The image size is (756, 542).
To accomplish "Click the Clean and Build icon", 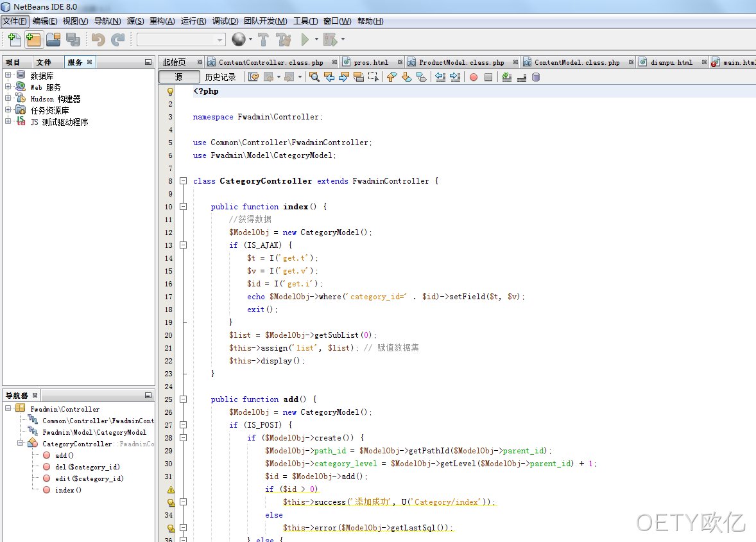I will (x=284, y=39).
